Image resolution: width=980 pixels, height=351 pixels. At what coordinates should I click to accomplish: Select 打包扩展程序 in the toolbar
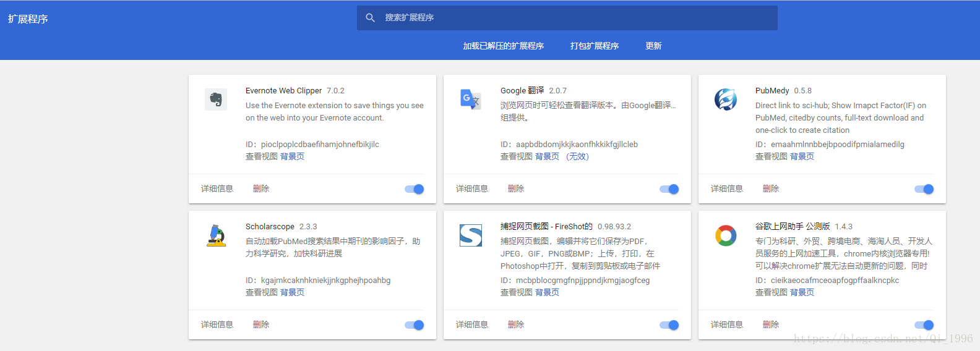595,46
